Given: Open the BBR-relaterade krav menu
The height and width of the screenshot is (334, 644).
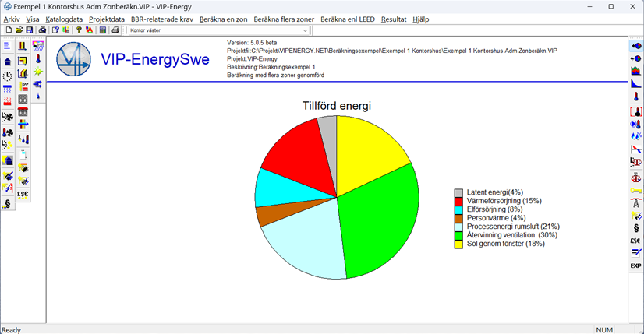Looking at the screenshot, I should tap(161, 19).
